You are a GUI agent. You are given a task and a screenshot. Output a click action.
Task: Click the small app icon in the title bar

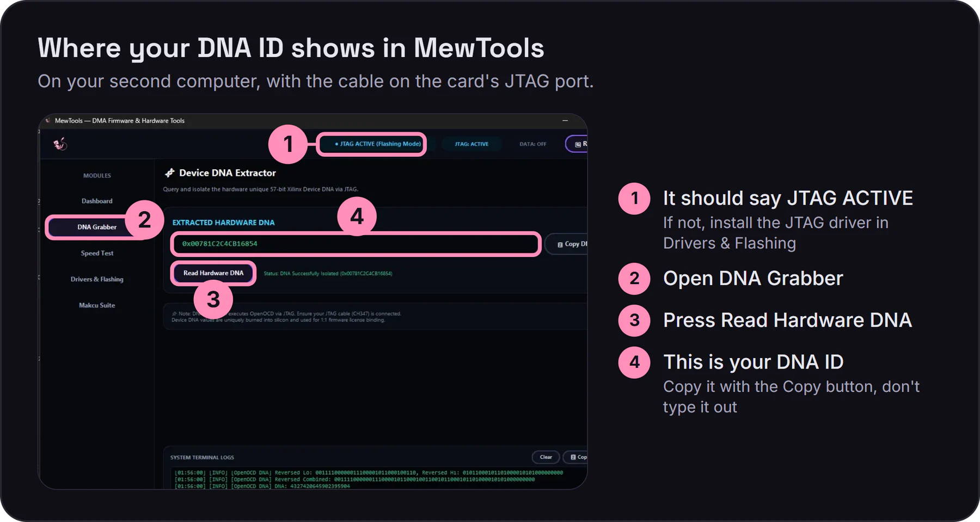tap(48, 120)
